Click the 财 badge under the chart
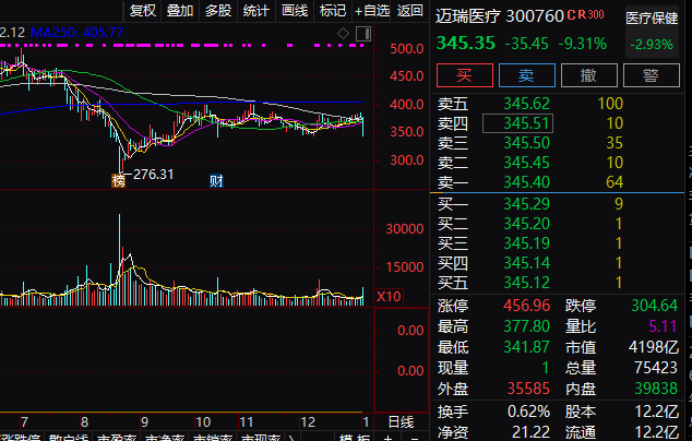693x442 pixels. [217, 180]
